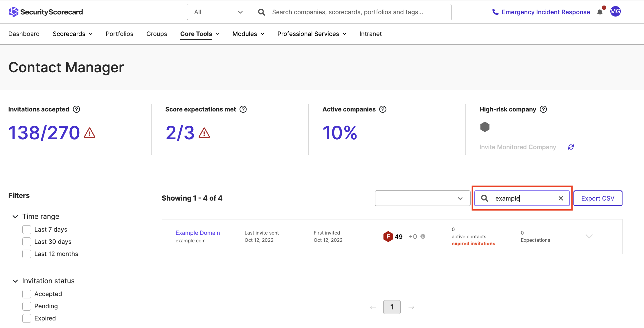
Task: Click the 'Showing 1 - 4 of 4' text
Action: point(192,198)
